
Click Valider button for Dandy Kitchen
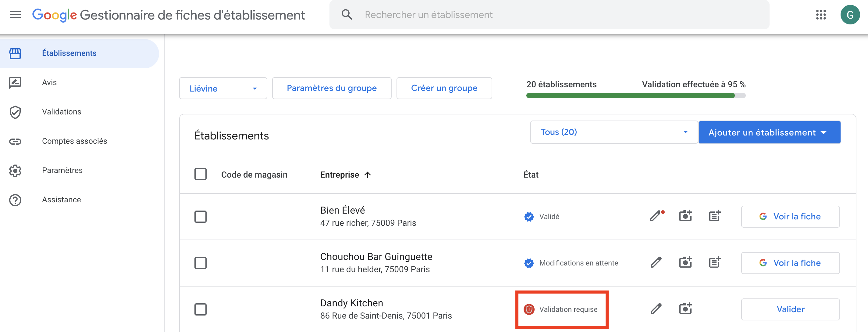click(x=790, y=309)
